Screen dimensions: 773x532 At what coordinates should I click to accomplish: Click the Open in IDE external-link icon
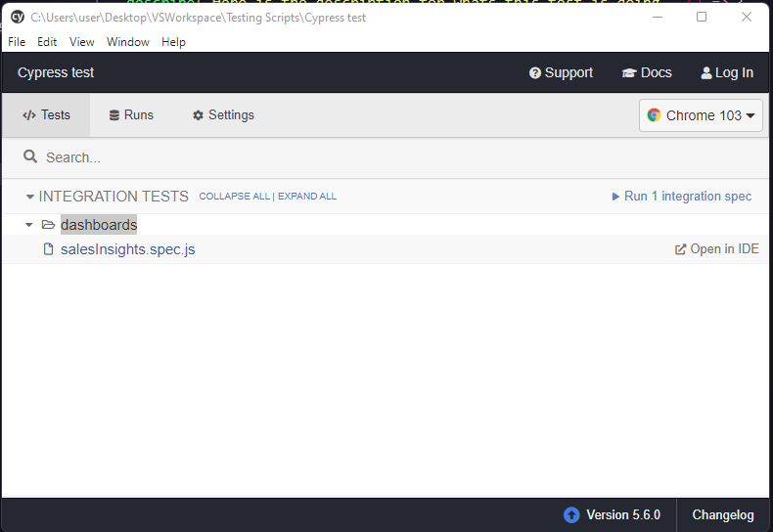[681, 249]
